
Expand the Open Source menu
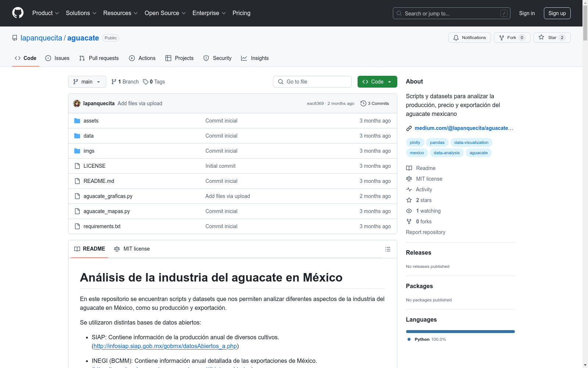pyautogui.click(x=165, y=13)
